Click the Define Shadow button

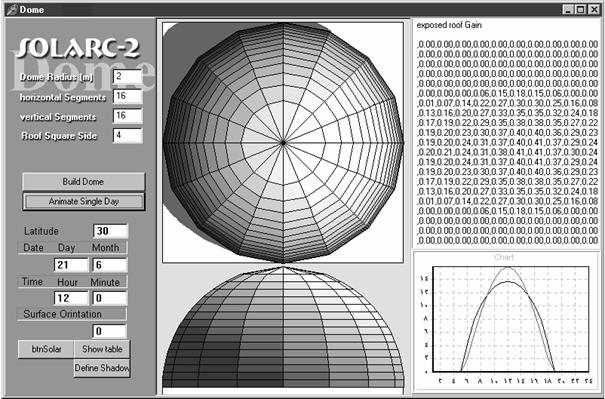(102, 368)
